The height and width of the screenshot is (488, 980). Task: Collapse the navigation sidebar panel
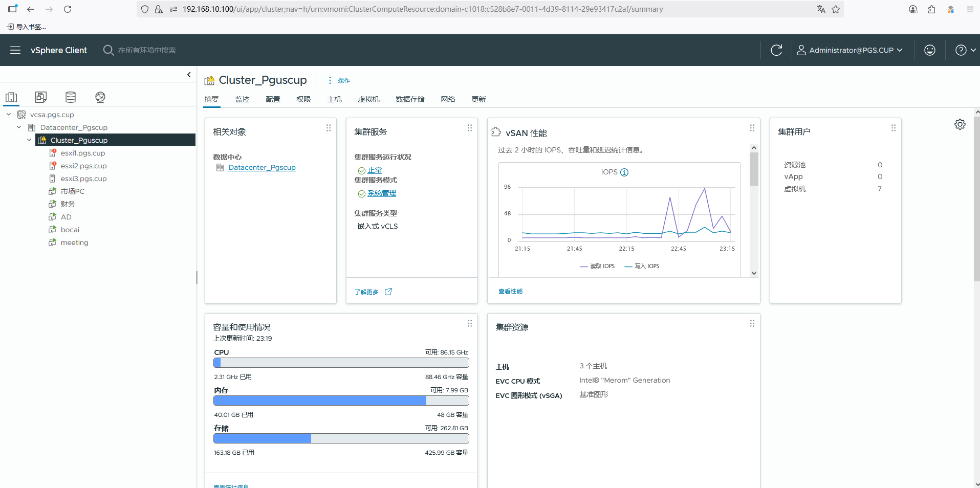pyautogui.click(x=189, y=75)
